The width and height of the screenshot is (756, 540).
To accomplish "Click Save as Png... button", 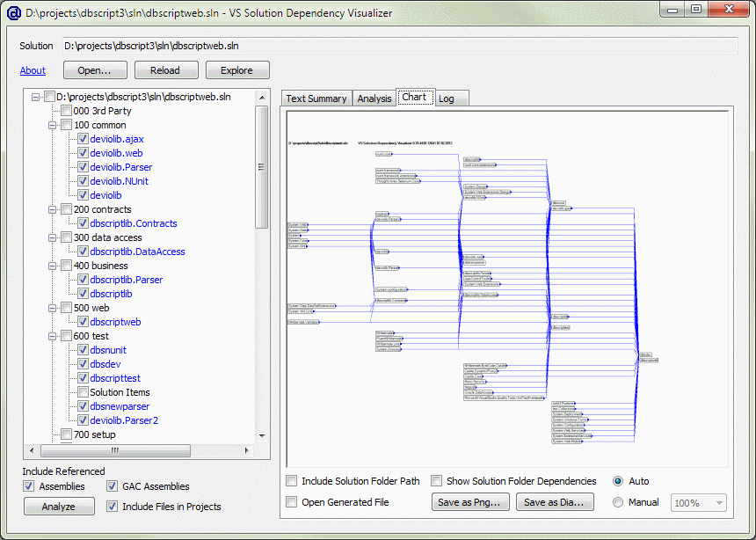I will pyautogui.click(x=470, y=502).
